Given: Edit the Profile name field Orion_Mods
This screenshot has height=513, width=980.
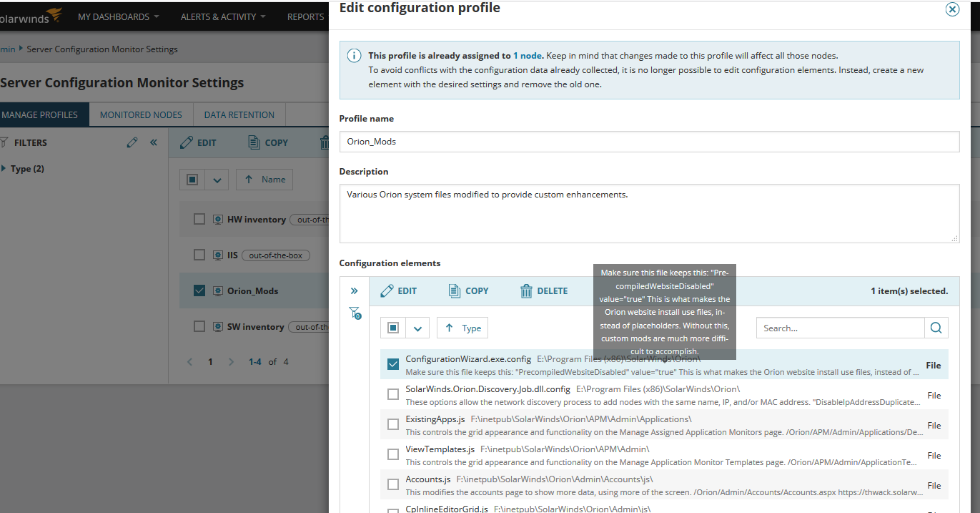Looking at the screenshot, I should (x=649, y=142).
